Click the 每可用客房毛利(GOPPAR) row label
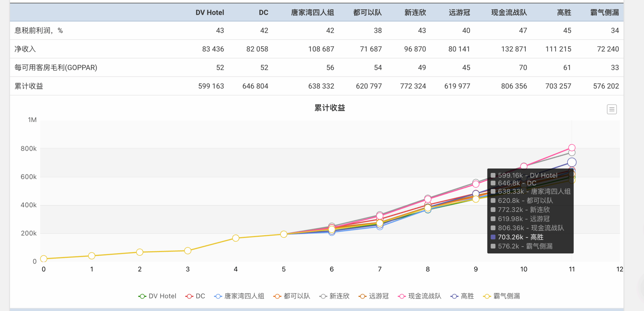The width and height of the screenshot is (644, 311). (x=56, y=68)
